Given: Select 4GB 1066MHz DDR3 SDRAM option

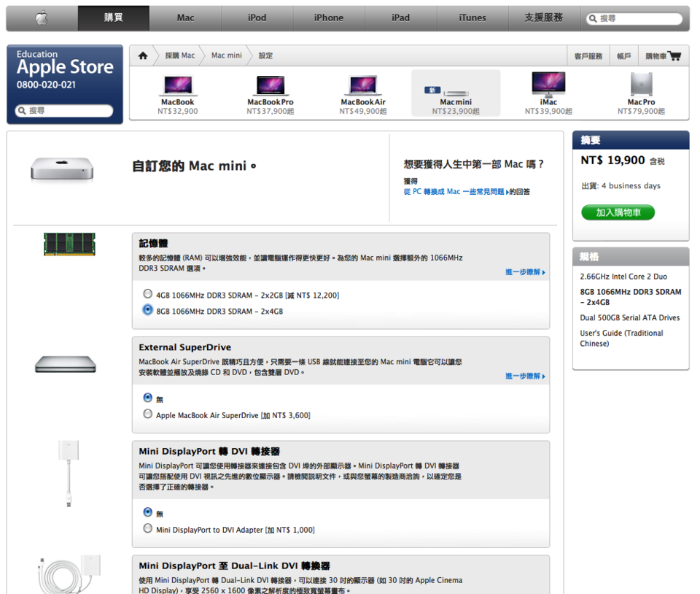Looking at the screenshot, I should tap(147, 294).
